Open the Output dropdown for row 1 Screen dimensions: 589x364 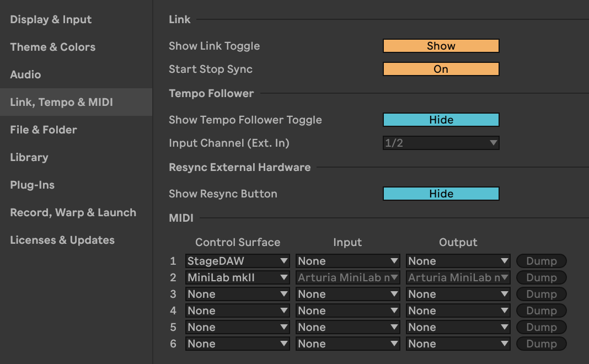458,261
